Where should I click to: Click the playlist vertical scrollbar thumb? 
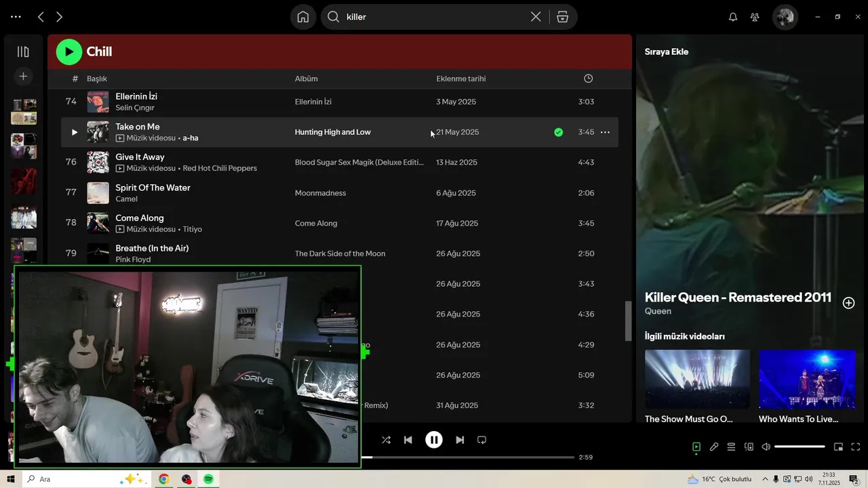tap(628, 321)
